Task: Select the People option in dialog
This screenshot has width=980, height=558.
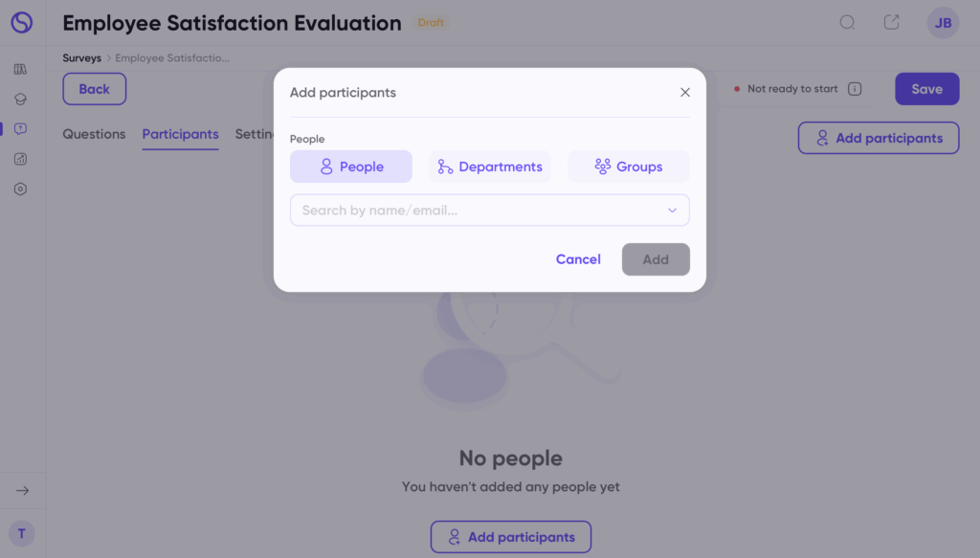Action: 351,167
